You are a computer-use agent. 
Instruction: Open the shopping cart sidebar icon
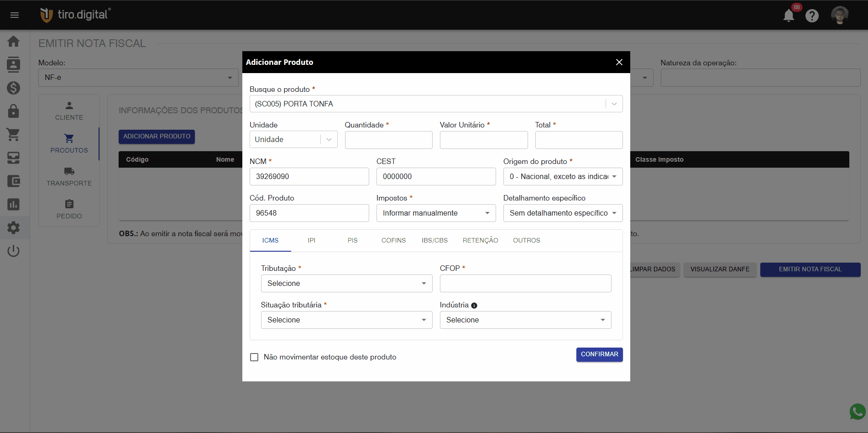(x=14, y=134)
